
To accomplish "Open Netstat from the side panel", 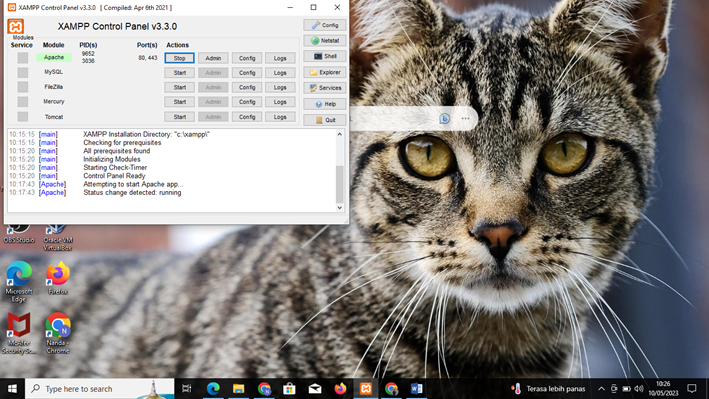I will (x=325, y=41).
